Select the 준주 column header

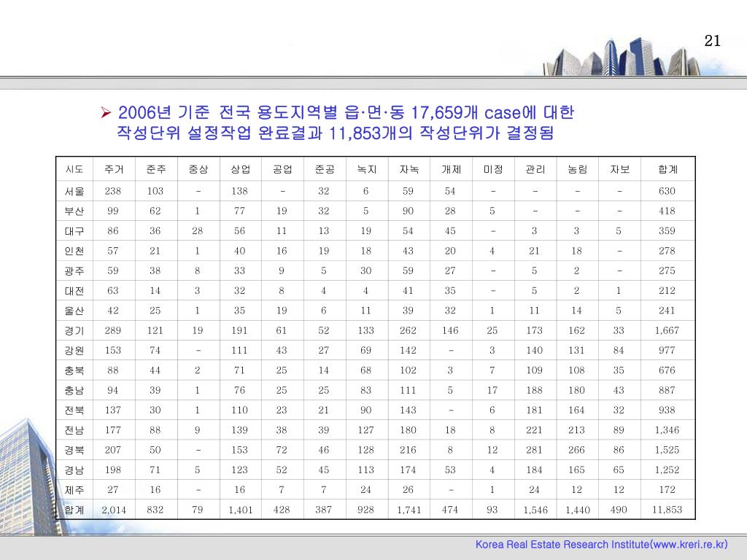156,169
